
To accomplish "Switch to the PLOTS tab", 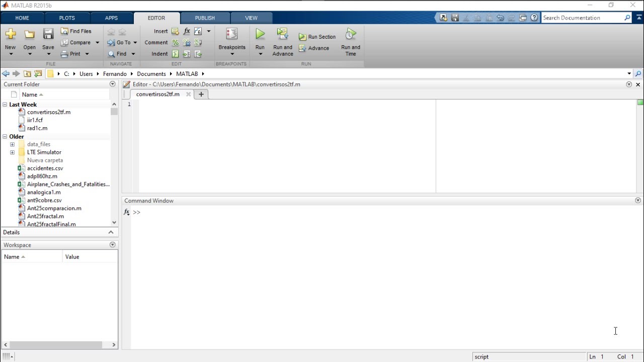I will (67, 18).
